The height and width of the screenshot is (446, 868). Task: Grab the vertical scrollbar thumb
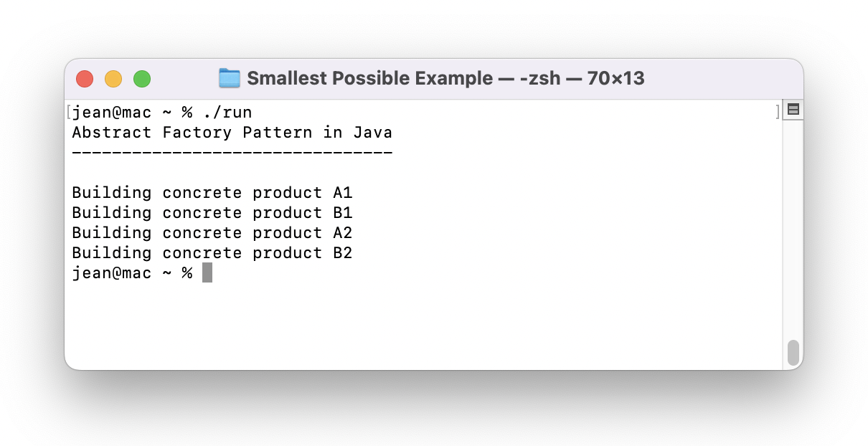[793, 352]
